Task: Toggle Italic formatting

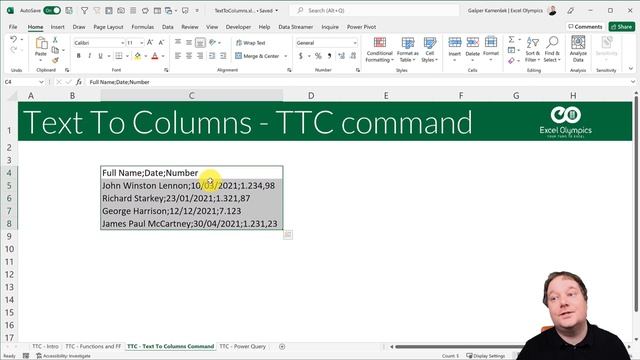Action: tap(89, 56)
